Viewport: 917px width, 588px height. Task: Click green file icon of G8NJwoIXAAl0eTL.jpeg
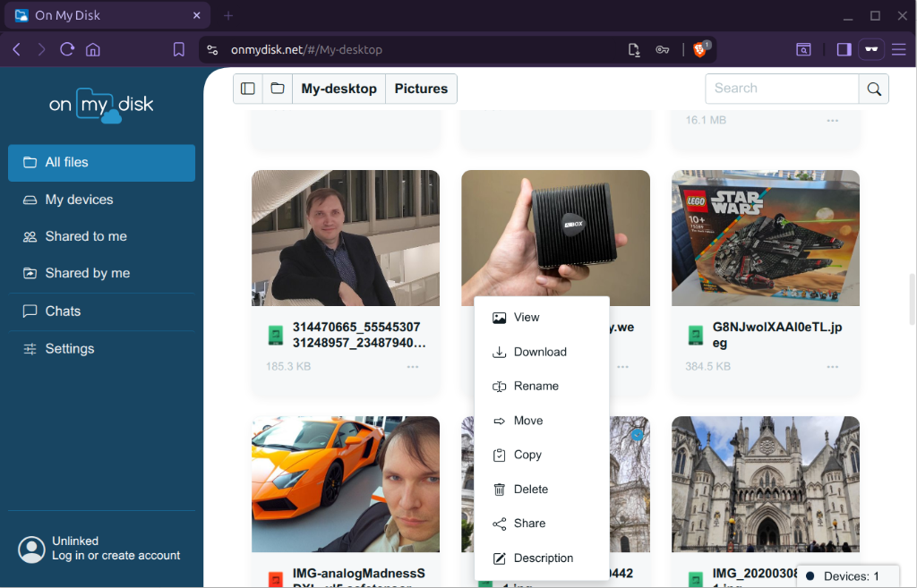pyautogui.click(x=695, y=336)
